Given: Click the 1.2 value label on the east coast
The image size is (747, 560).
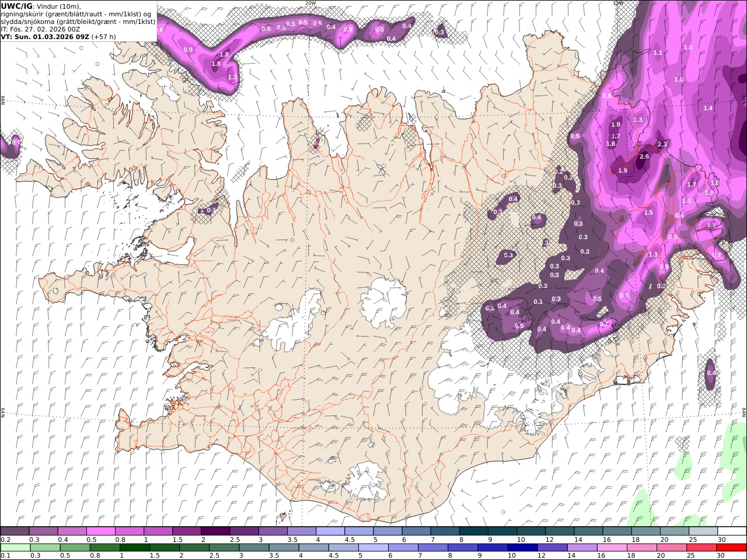Looking at the screenshot, I should [x=711, y=225].
